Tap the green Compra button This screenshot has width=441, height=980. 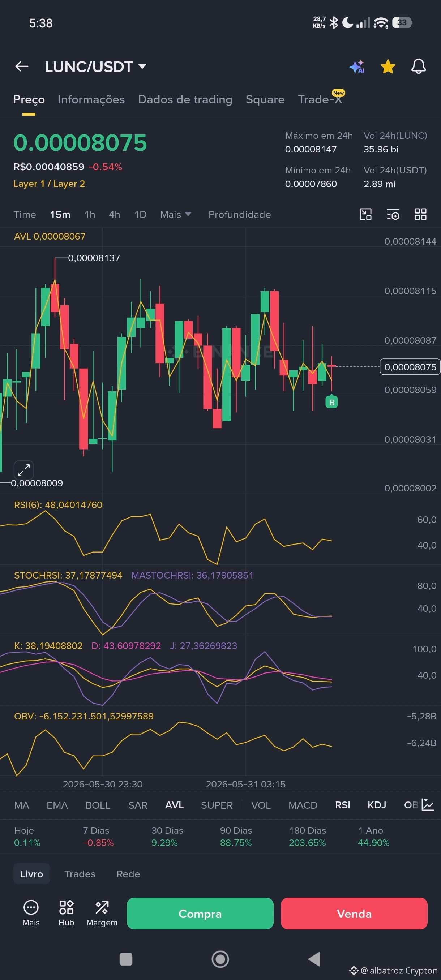pyautogui.click(x=200, y=914)
